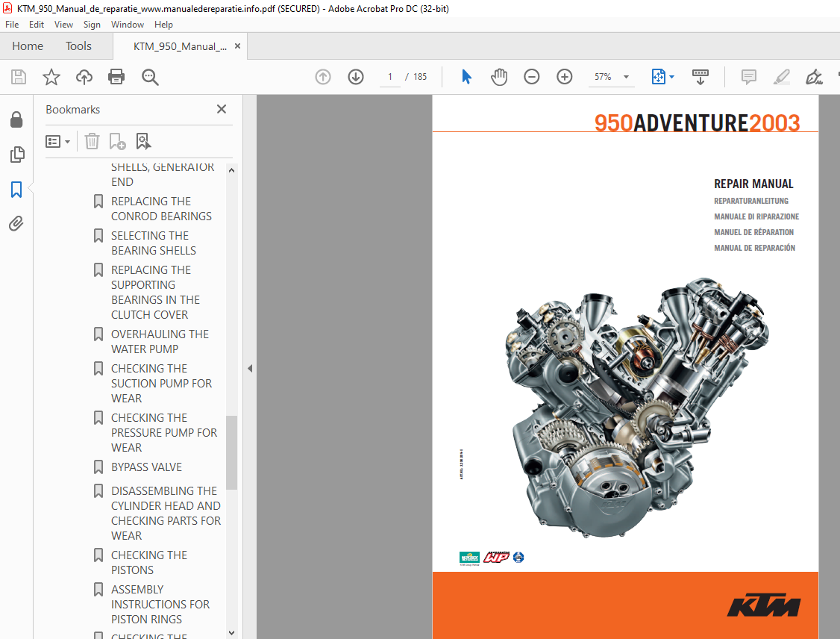The width and height of the screenshot is (840, 639).
Task: Add a new bookmark
Action: click(117, 142)
